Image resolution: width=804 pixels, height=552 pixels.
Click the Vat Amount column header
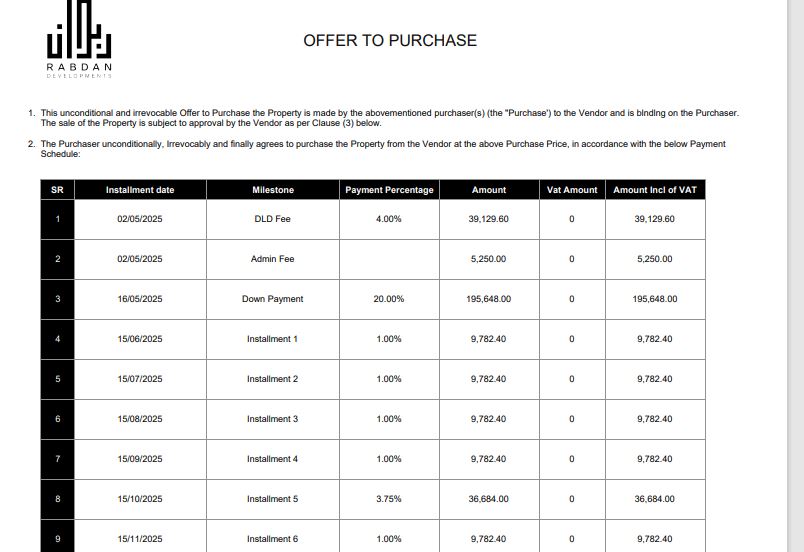(x=572, y=190)
